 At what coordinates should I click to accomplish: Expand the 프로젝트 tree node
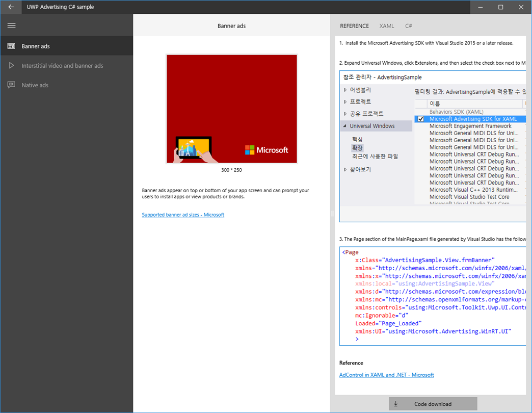click(x=345, y=102)
